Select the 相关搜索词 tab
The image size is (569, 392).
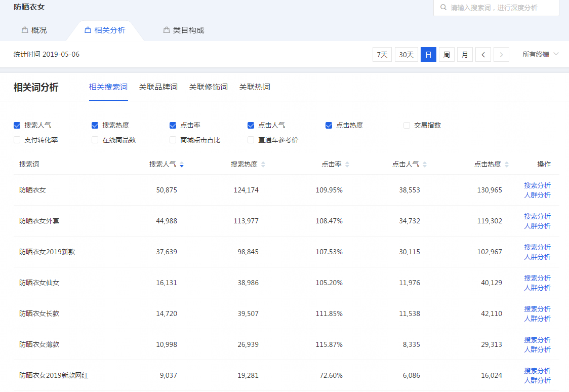[108, 87]
